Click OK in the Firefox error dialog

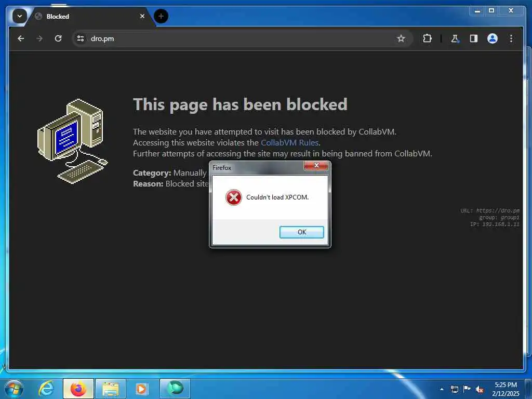[x=302, y=232]
